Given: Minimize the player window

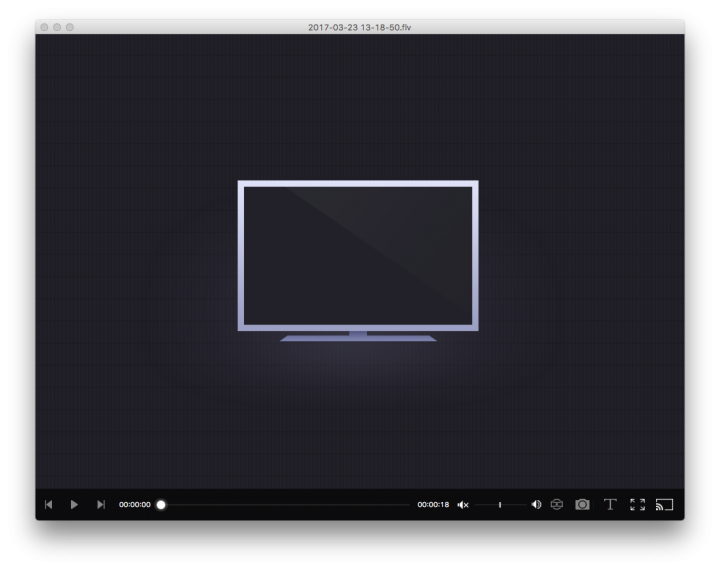Looking at the screenshot, I should click(57, 27).
